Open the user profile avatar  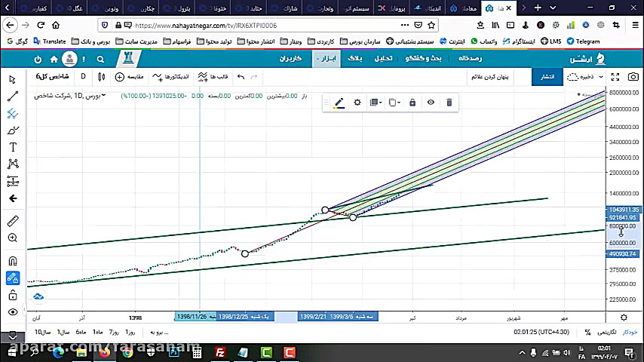pos(69,59)
